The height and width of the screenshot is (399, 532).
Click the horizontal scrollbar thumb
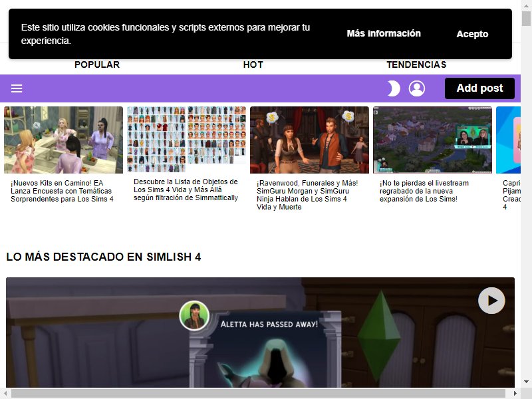tap(258, 393)
